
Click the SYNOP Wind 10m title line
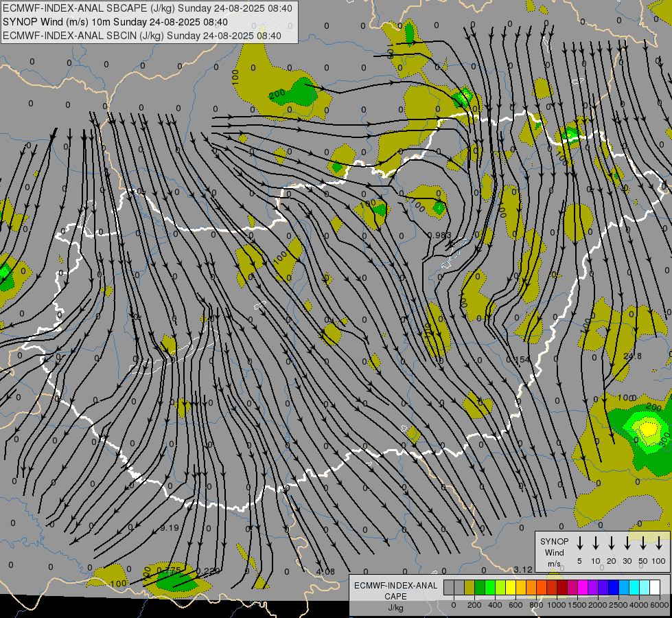tap(115, 22)
